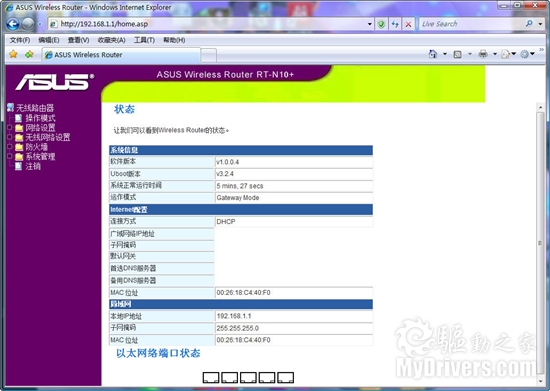Click the 无线路由器 computer icon
The width and height of the screenshot is (550, 391).
[x=11, y=108]
